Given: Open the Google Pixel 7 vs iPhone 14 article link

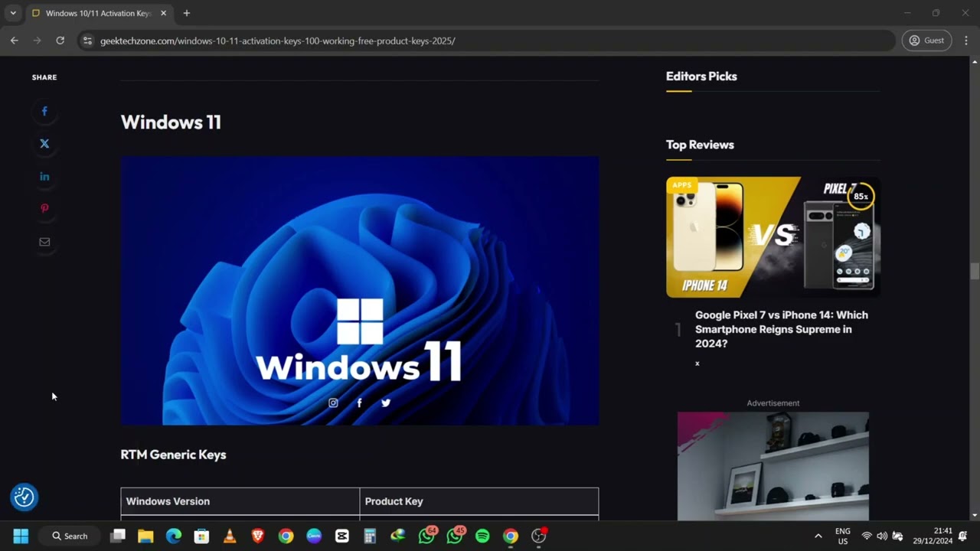Looking at the screenshot, I should (782, 329).
